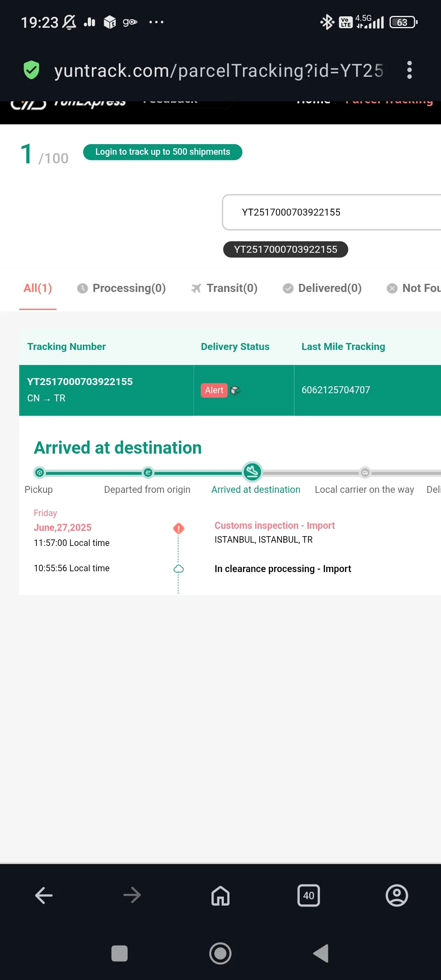This screenshot has height=980, width=441.
Task: Open last mile tracking number 6062125704707
Action: (x=336, y=390)
